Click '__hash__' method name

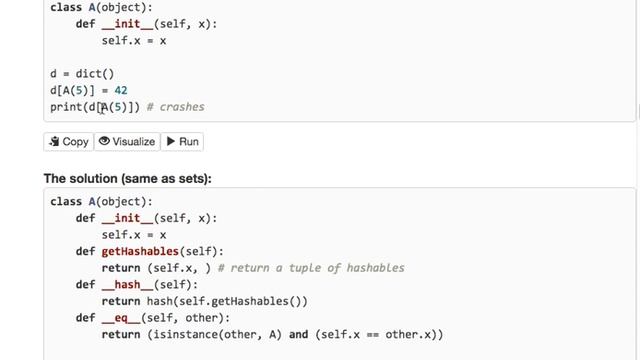(x=127, y=284)
